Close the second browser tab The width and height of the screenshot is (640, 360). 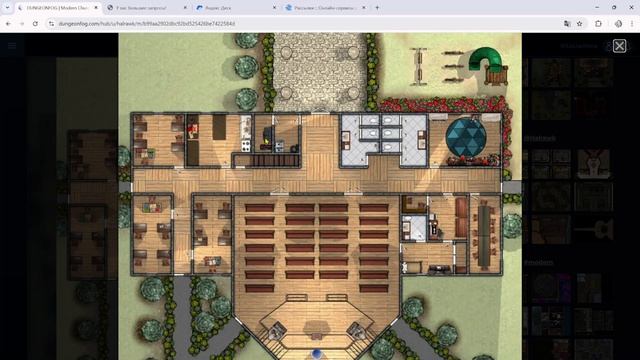[x=185, y=8]
